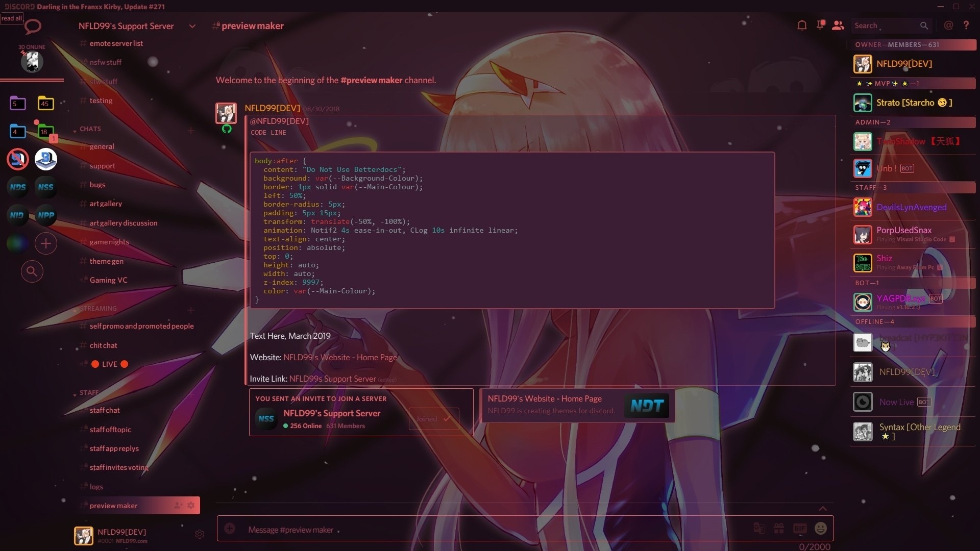Select the NID server icon
The width and height of the screenshot is (980, 551).
tap(17, 215)
